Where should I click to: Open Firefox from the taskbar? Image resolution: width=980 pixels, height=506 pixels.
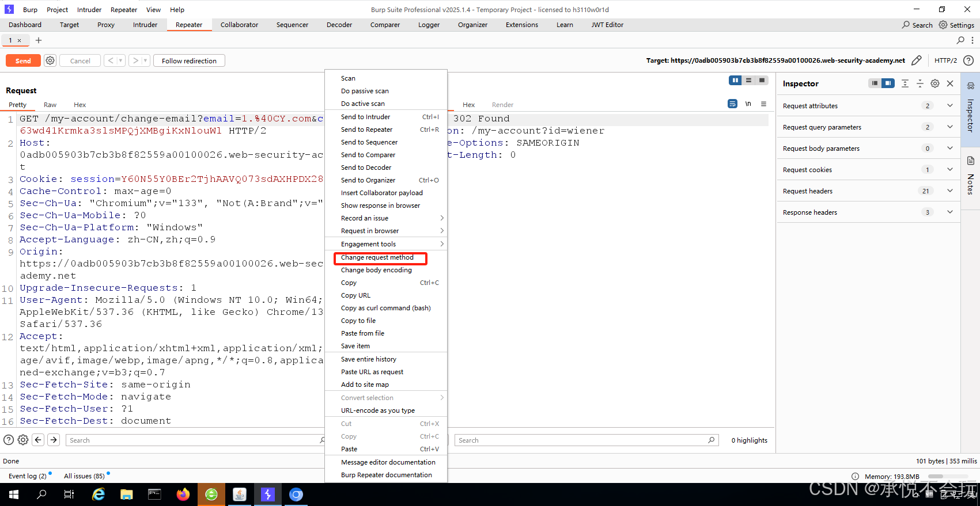click(x=183, y=494)
